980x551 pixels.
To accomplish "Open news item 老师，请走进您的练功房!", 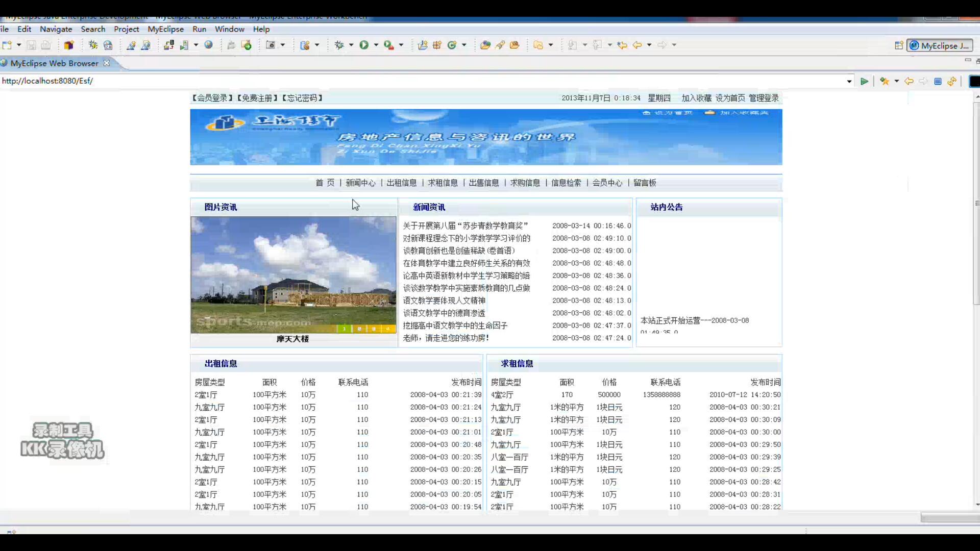I will [446, 338].
